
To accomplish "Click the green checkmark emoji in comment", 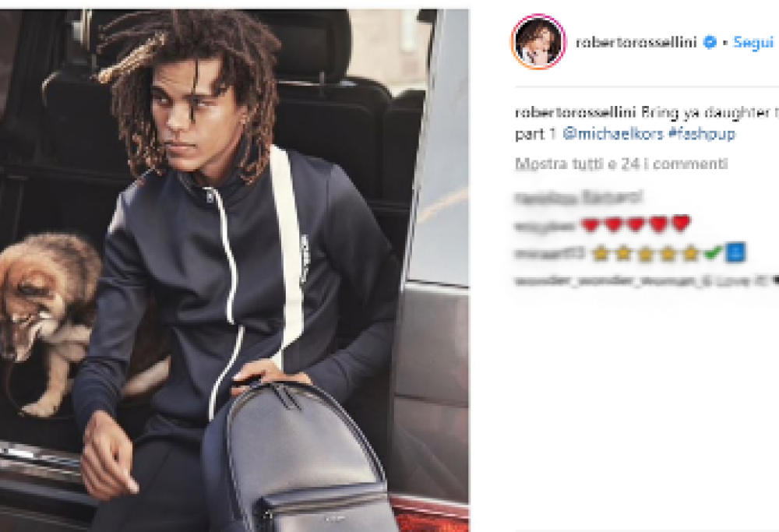I will pos(714,253).
